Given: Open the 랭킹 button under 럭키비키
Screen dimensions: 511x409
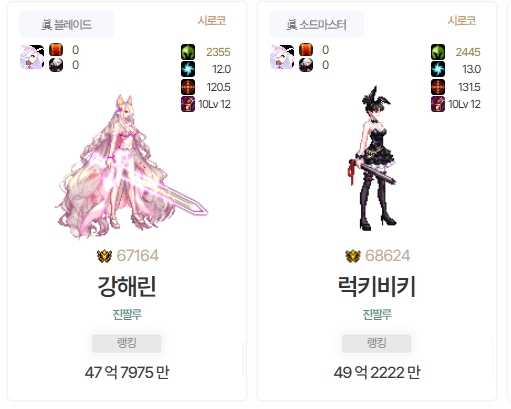Looking at the screenshot, I should click(377, 343).
